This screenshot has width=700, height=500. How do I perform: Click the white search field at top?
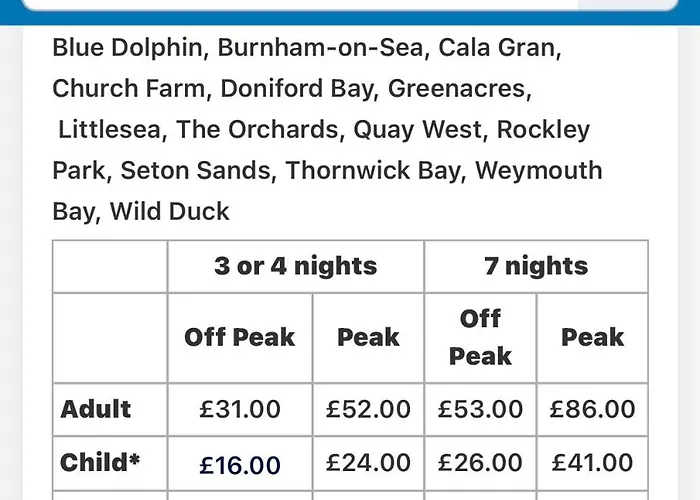(350, 4)
